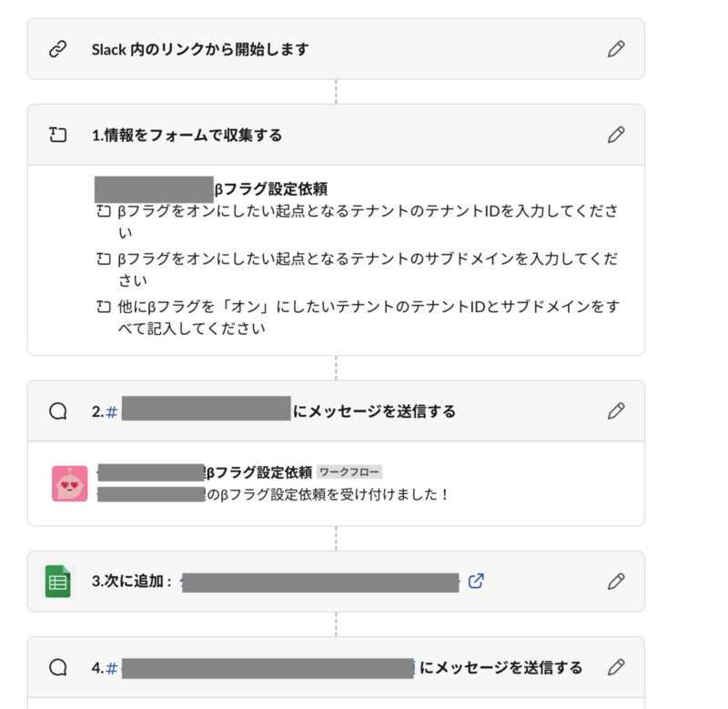The height and width of the screenshot is (709, 728).
Task: Click the form field icon next to tenant ID question
Action: click(x=106, y=210)
